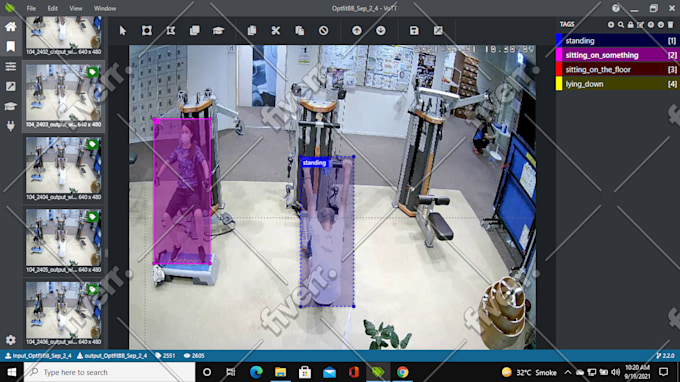
Task: Open Connections via the plug icon
Action: [10, 126]
